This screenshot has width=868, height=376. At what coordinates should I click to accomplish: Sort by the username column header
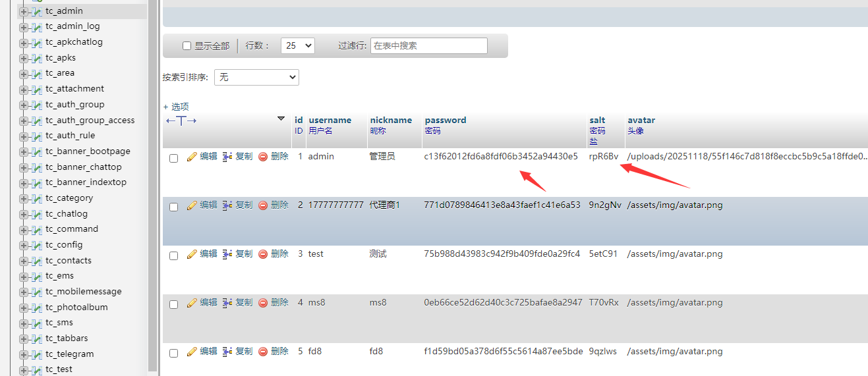click(330, 120)
